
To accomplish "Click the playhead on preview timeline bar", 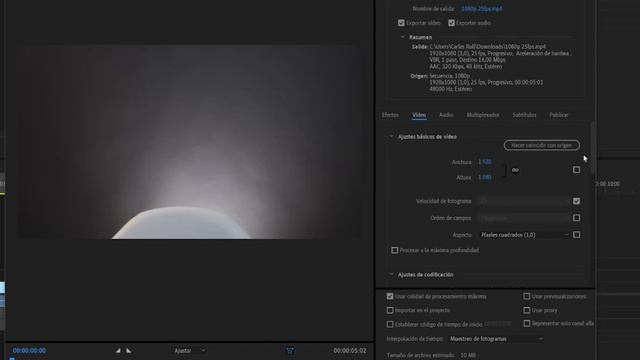I will click(x=12, y=358).
